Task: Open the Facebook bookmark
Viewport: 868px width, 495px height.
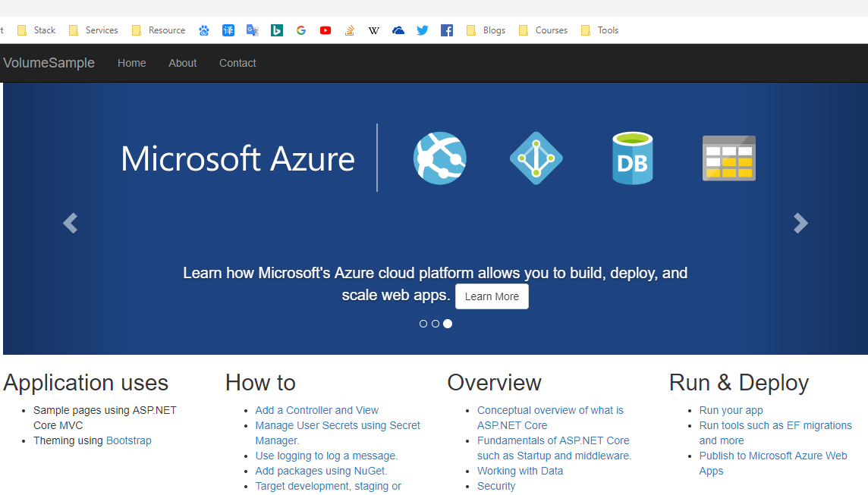Action: point(447,30)
